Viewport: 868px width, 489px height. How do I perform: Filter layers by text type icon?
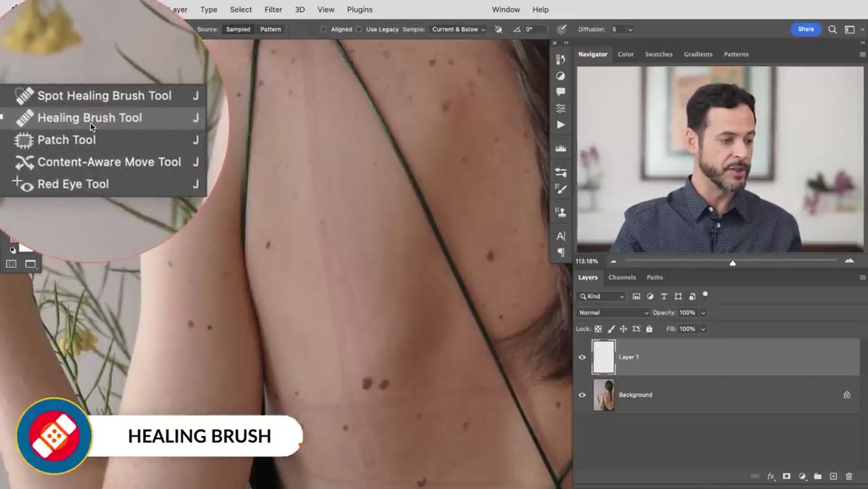[x=664, y=297]
